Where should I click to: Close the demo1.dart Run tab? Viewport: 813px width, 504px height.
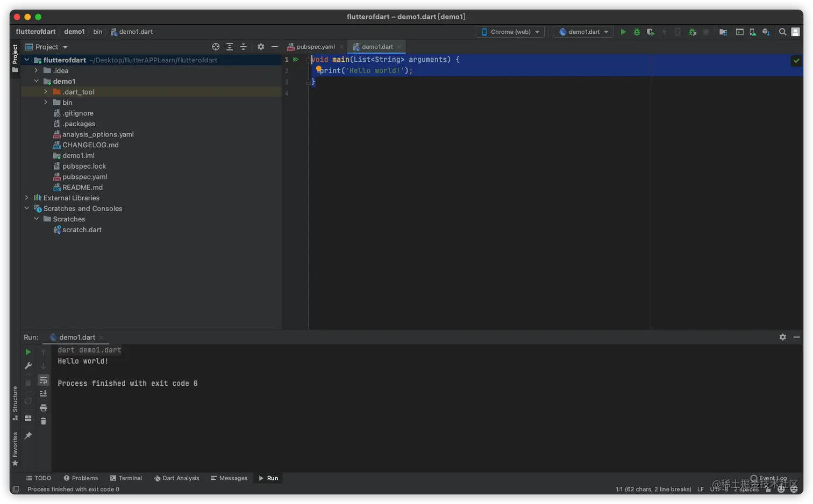click(101, 337)
